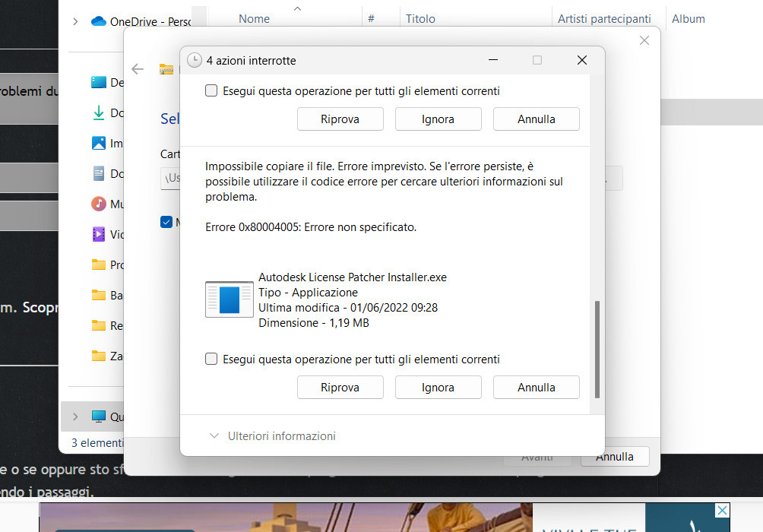Click the Desktop icon in Explorer sidebar
This screenshot has height=532, width=763.
[x=98, y=82]
